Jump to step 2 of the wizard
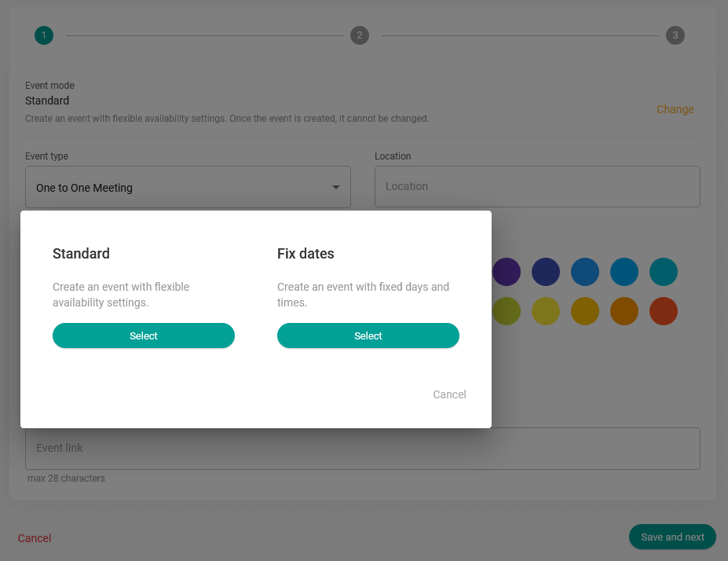This screenshot has height=561, width=728. pyautogui.click(x=359, y=35)
